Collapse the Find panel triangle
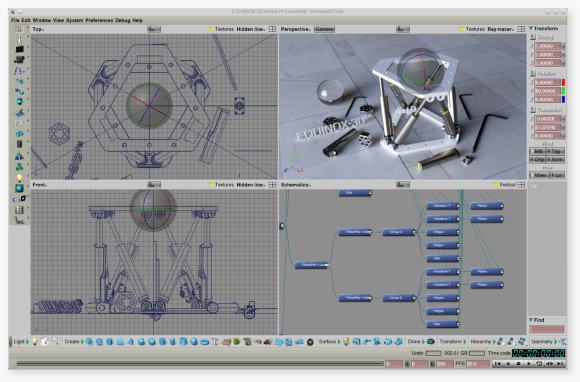580x382 pixels. [530, 320]
